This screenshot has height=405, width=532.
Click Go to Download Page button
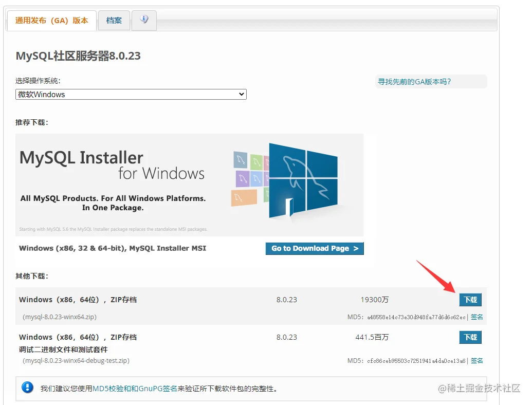tap(315, 248)
